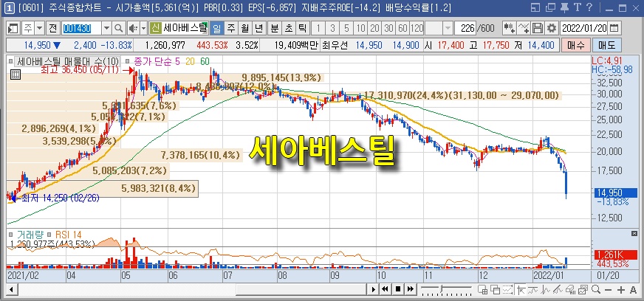
Task: Select the crosshair cursor tool in bottom toolbar
Action: (x=521, y=289)
